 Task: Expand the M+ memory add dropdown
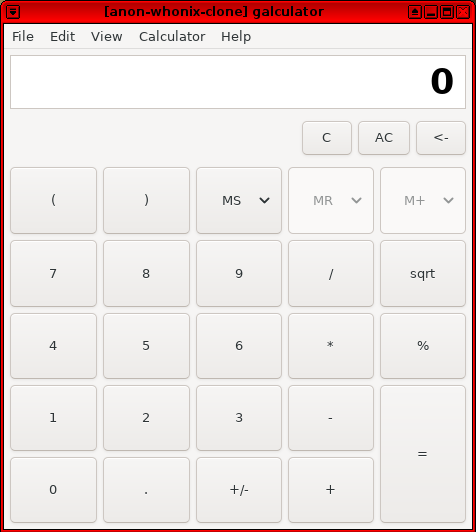(x=448, y=201)
